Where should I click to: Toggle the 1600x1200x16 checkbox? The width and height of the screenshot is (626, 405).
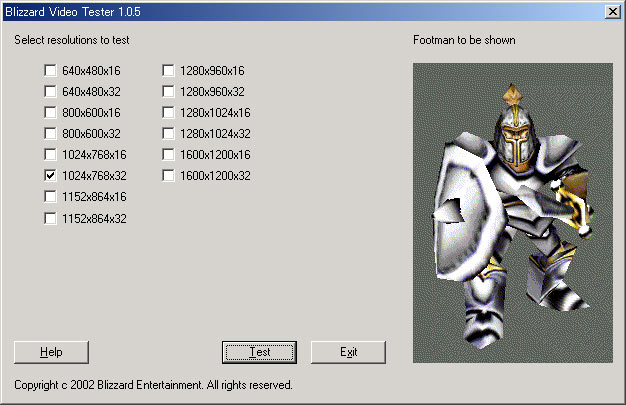(x=168, y=155)
